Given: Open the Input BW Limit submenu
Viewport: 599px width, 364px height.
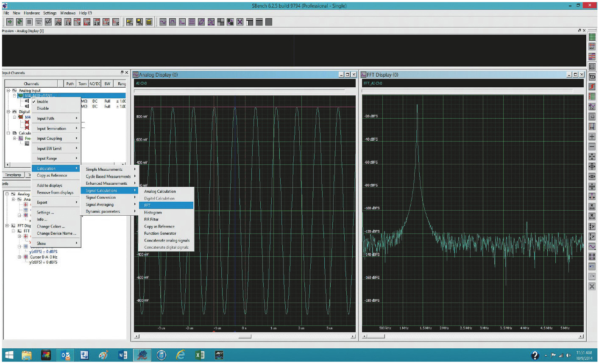Looking at the screenshot, I should tap(56, 149).
